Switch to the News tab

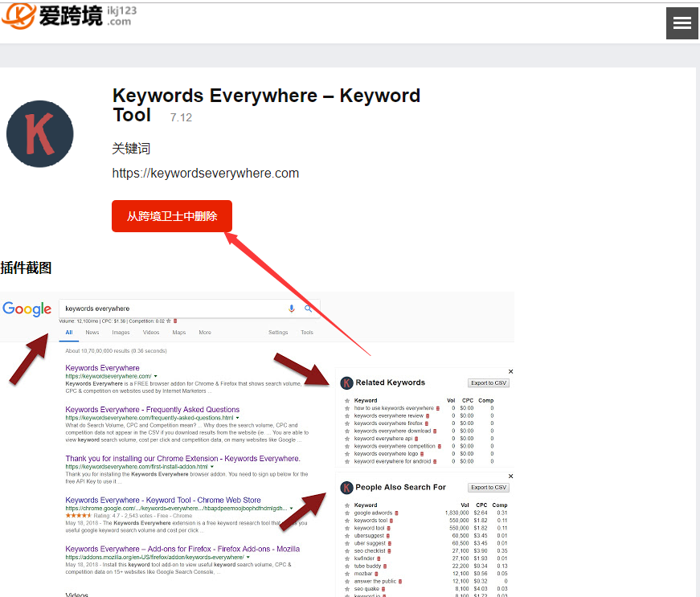(92, 333)
